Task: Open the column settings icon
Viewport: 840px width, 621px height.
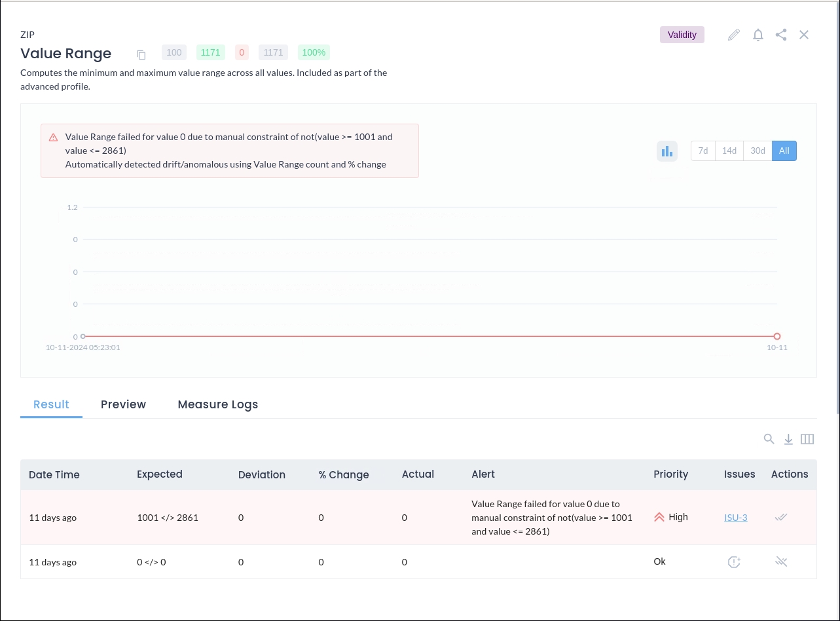Action: click(807, 439)
